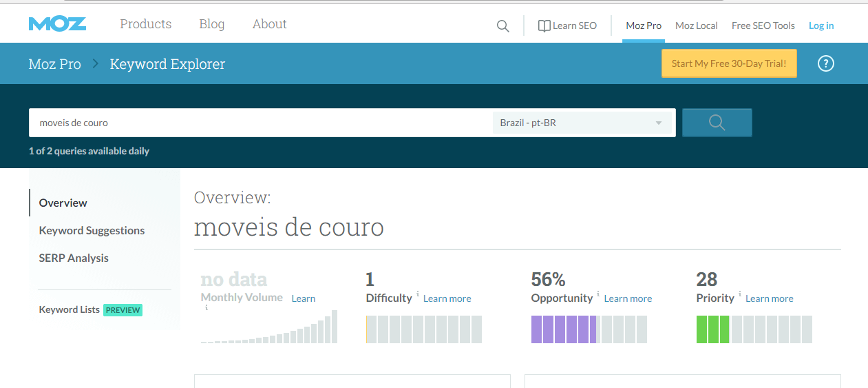
Task: Open the About menu item
Action: tap(269, 24)
